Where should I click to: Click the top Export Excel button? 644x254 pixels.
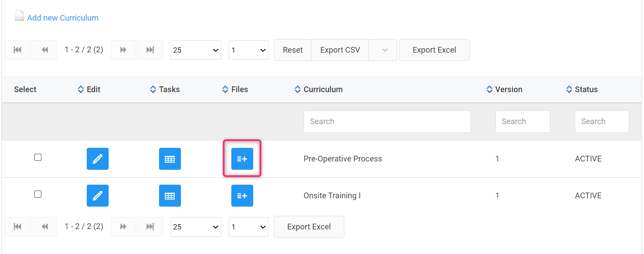[434, 50]
